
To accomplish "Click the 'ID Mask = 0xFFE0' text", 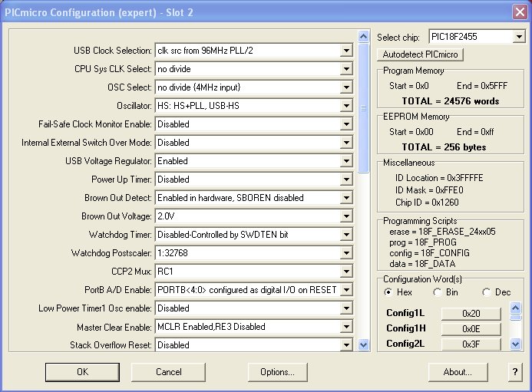I will [x=429, y=190].
